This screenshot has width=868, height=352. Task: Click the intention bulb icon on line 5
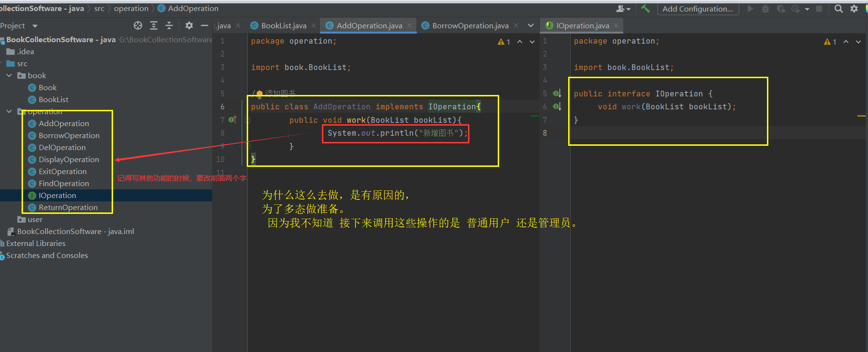260,94
